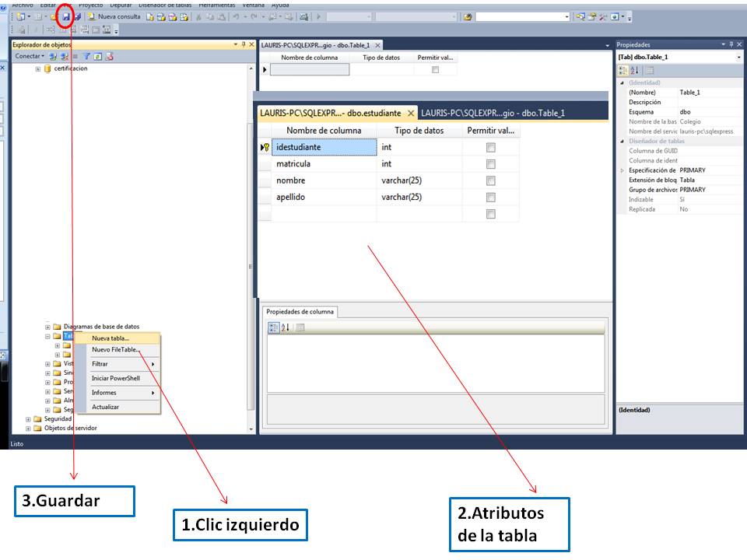
Task: Expand the Seguridad tree node
Action: (x=28, y=419)
